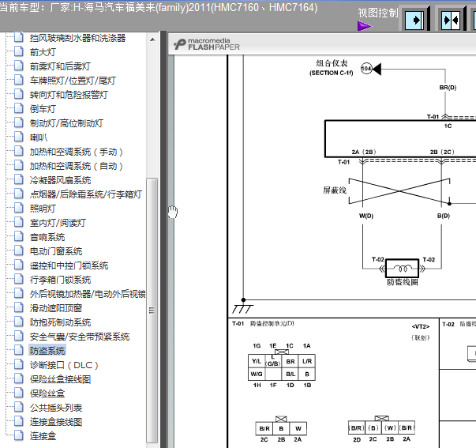The width and height of the screenshot is (476, 448).
Task: Open 防抱死制动系统 diagram
Action: click(x=61, y=322)
